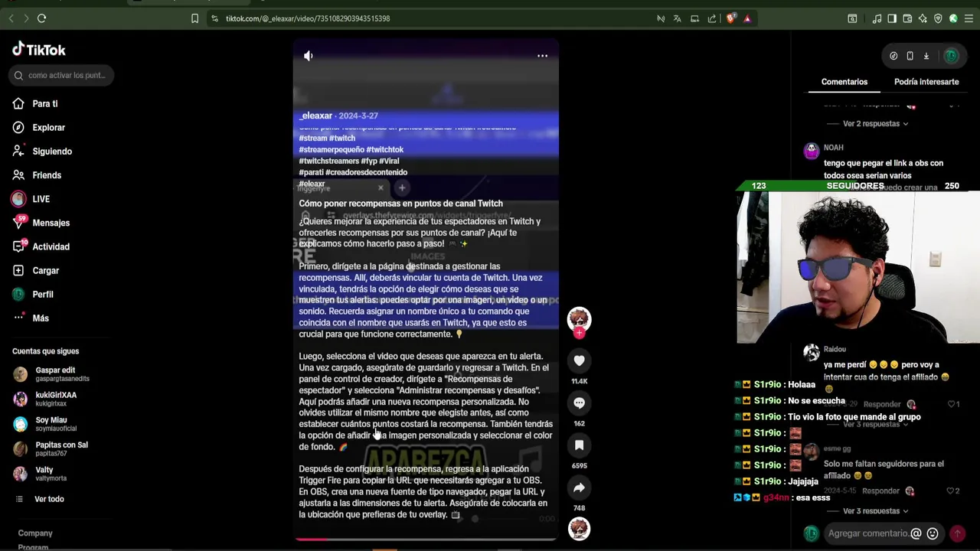980x551 pixels.
Task: Insert a mention with the @ icon
Action: pos(916,533)
